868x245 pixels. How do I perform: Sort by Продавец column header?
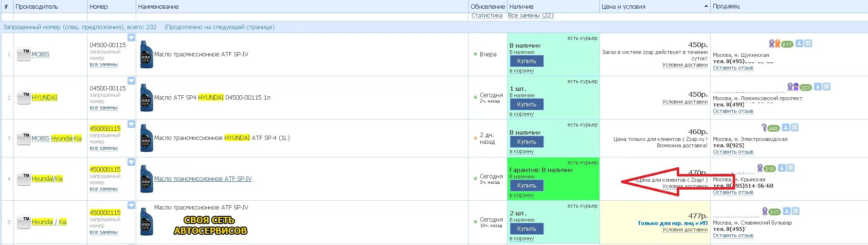[x=726, y=6]
